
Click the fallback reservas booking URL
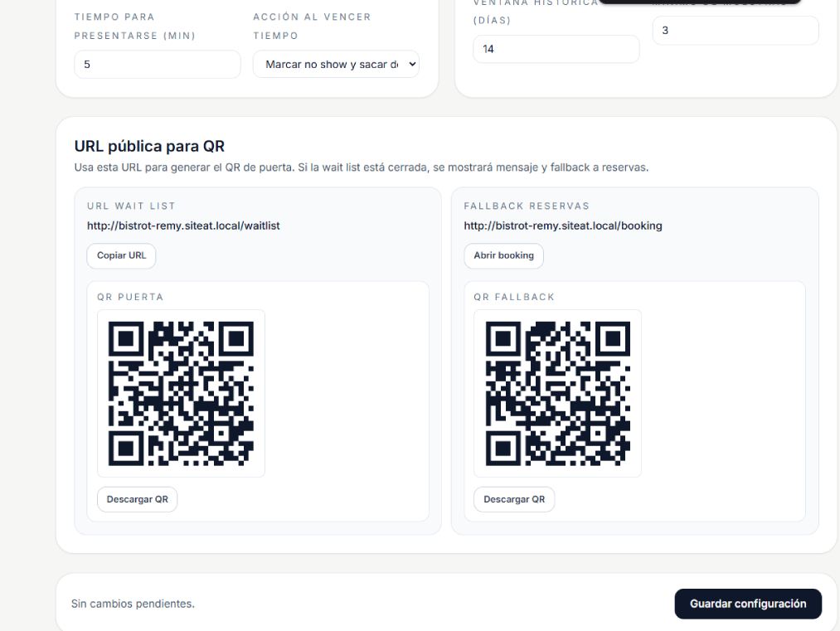tap(562, 226)
